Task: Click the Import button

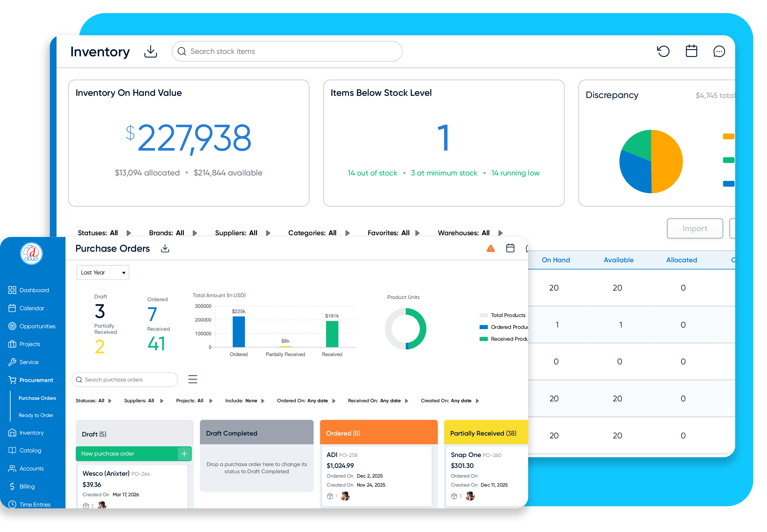Action: 695,228
